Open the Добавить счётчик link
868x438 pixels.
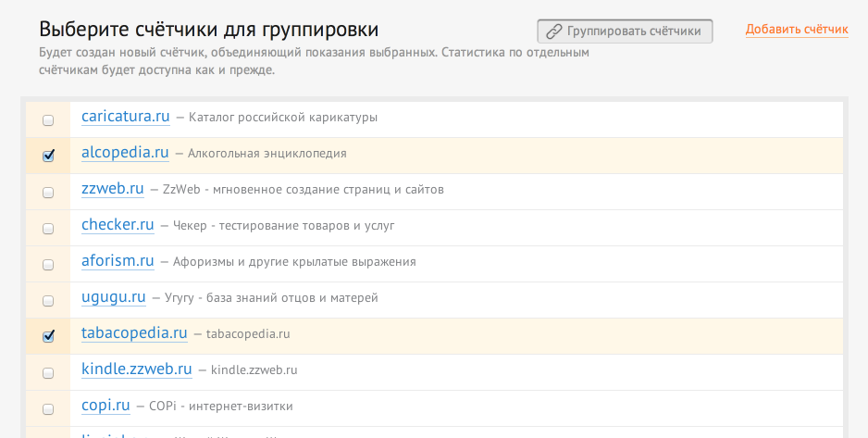797,30
